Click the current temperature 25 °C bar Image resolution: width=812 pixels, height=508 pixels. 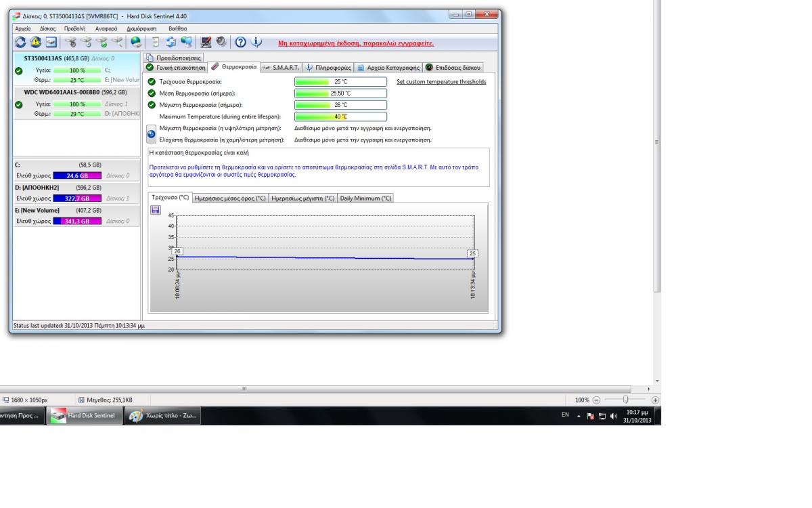pos(340,82)
